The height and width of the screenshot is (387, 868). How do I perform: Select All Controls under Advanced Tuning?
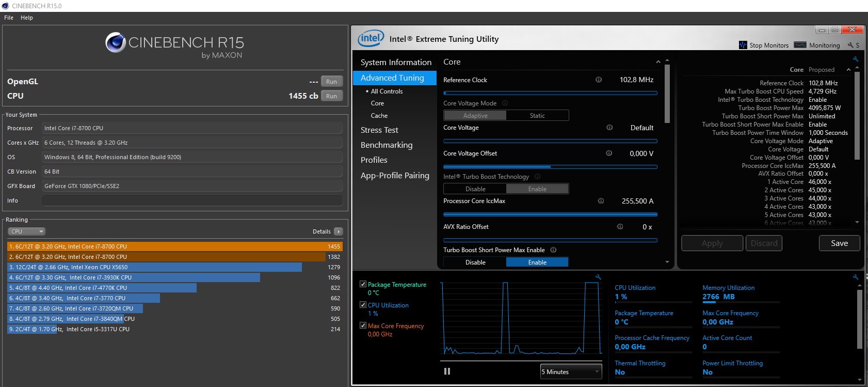[387, 91]
